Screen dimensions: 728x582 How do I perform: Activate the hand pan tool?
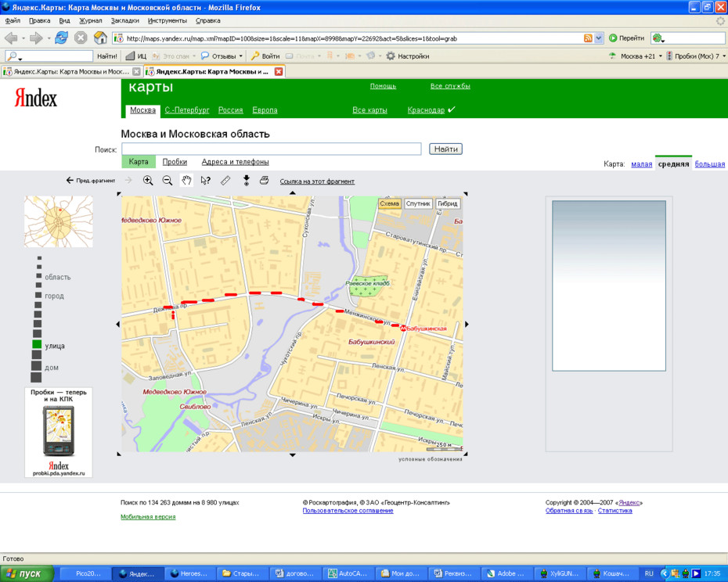coord(186,181)
